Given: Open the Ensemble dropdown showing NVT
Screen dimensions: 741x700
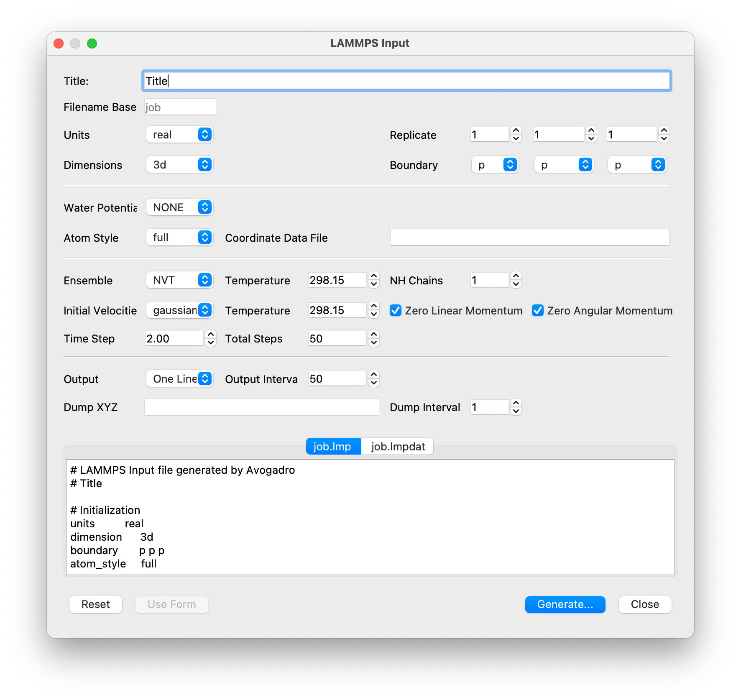Looking at the screenshot, I should pyautogui.click(x=180, y=280).
